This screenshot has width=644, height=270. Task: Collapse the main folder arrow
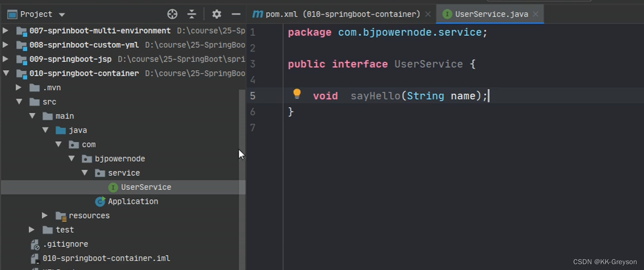click(x=32, y=116)
